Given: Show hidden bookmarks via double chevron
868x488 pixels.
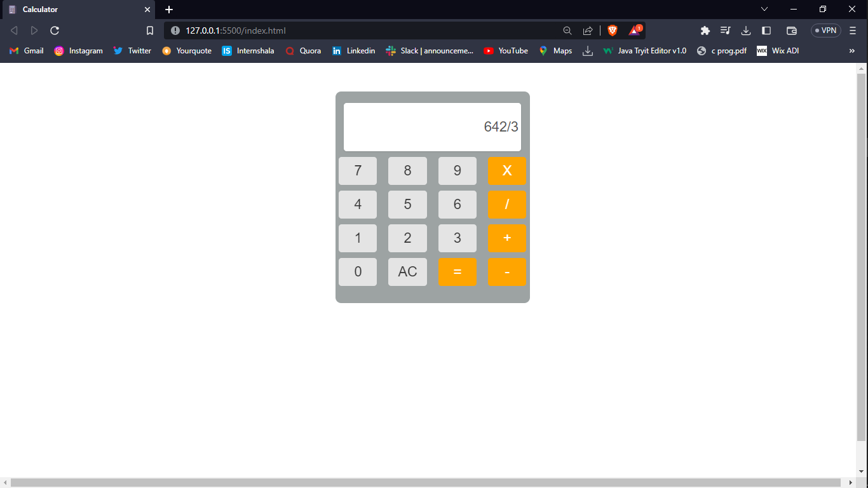Looking at the screenshot, I should [852, 51].
